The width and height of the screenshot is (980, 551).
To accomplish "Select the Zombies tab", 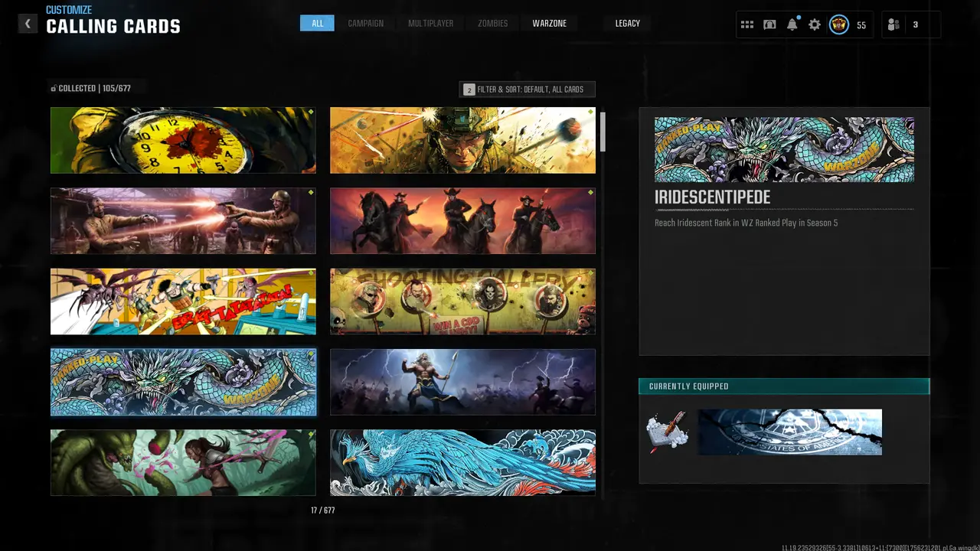I will [x=492, y=24].
